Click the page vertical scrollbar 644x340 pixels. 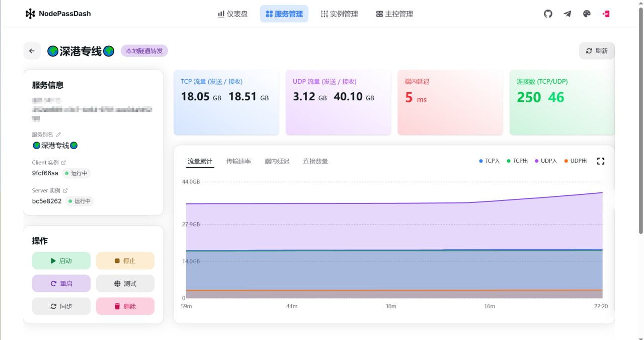tap(640, 121)
